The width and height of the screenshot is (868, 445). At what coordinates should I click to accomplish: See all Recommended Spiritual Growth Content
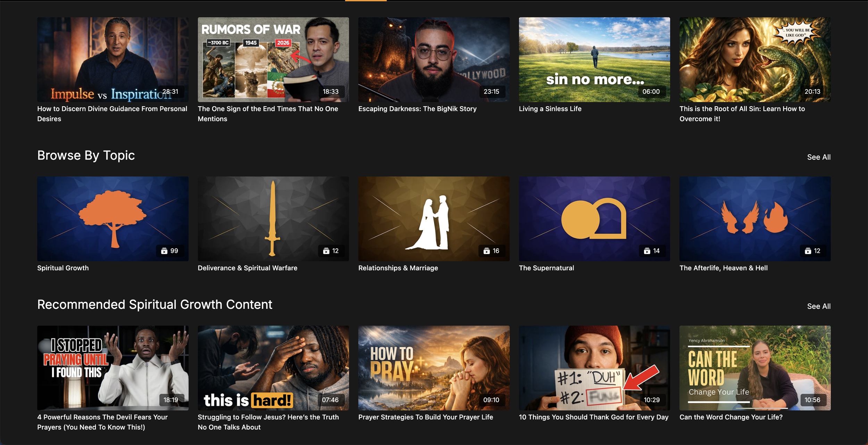pyautogui.click(x=818, y=306)
